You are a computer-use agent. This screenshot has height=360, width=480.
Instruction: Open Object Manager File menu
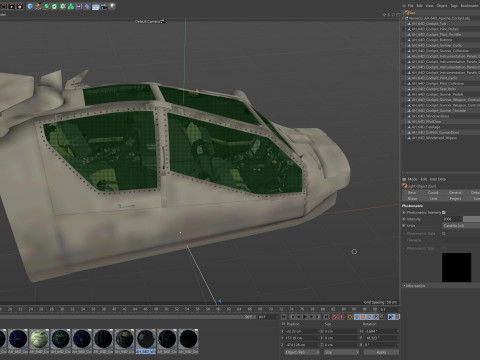point(411,6)
